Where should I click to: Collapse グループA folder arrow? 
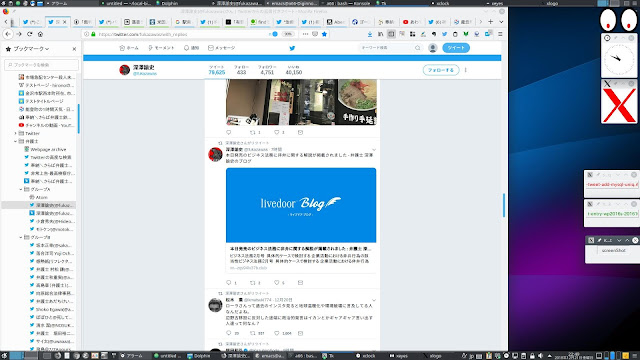pyautogui.click(x=21, y=189)
